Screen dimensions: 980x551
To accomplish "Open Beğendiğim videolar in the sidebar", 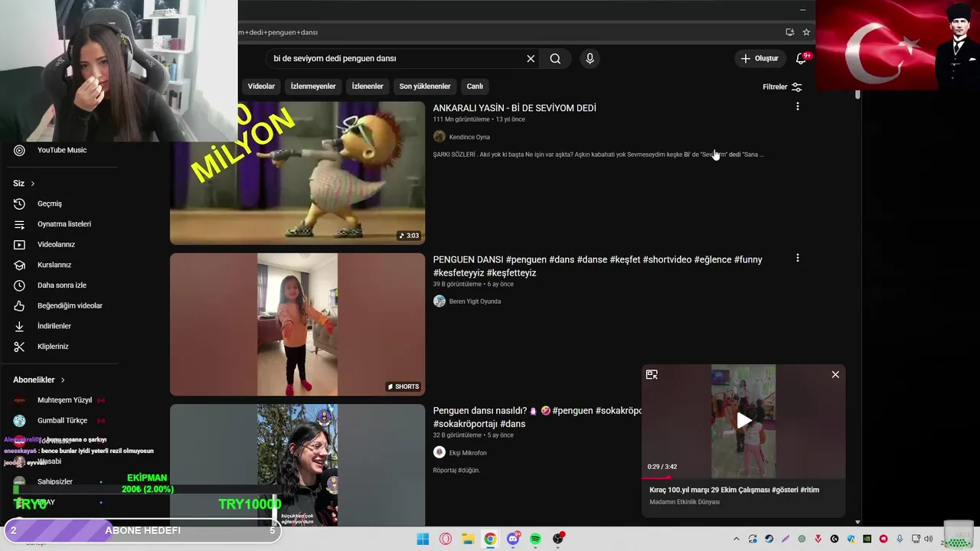I will coord(70,305).
